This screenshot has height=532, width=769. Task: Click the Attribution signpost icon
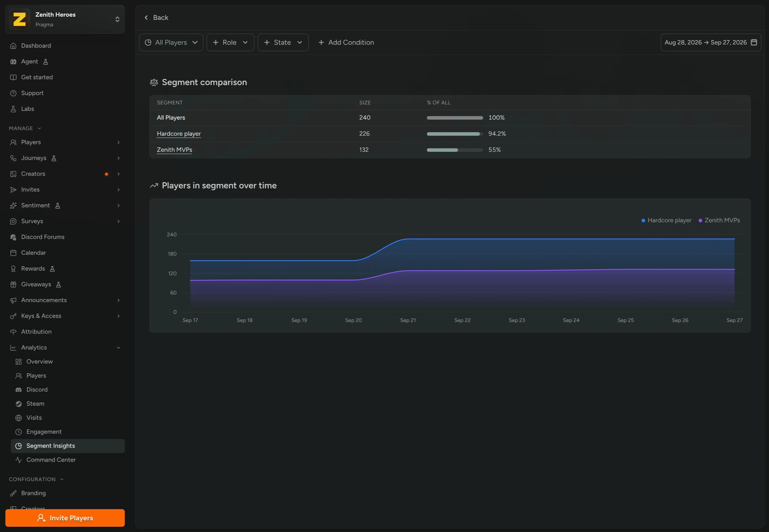coord(13,332)
